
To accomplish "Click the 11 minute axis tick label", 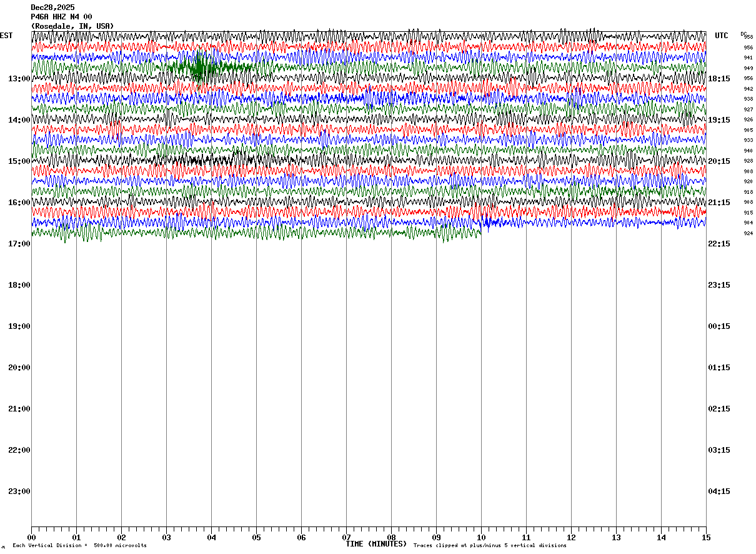I will (x=526, y=537).
